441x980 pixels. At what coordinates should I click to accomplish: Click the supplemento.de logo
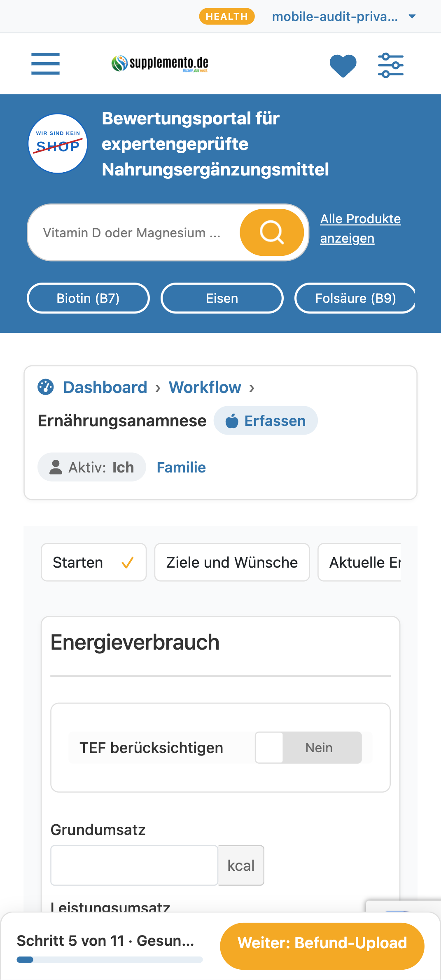(x=160, y=63)
